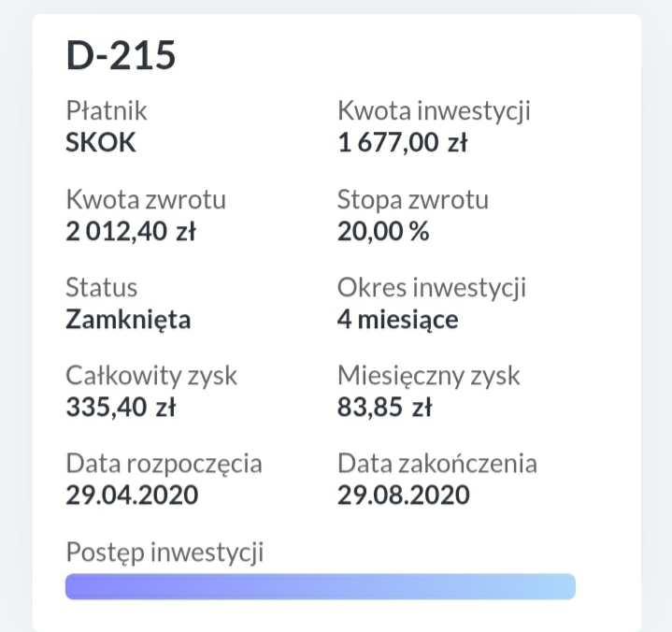The width and height of the screenshot is (672, 632).
Task: Click the return amount 2 012,40 zł
Action: click(x=131, y=232)
